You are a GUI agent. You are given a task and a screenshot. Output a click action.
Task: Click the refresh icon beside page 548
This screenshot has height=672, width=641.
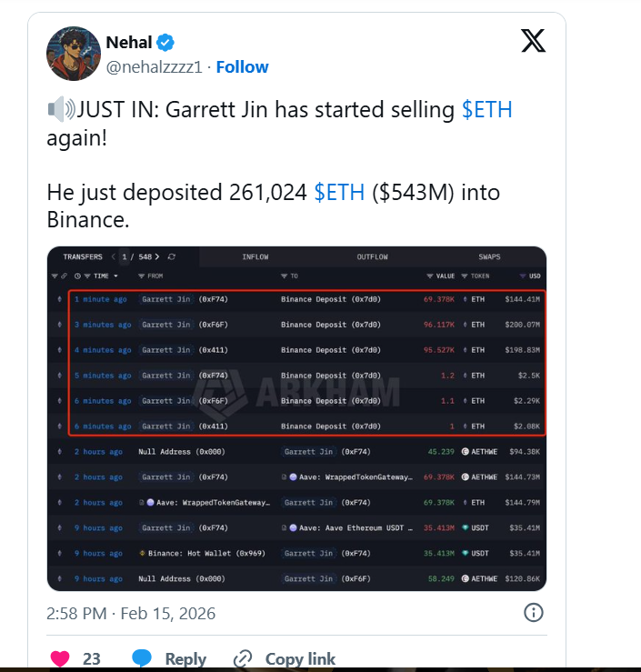coord(172,257)
